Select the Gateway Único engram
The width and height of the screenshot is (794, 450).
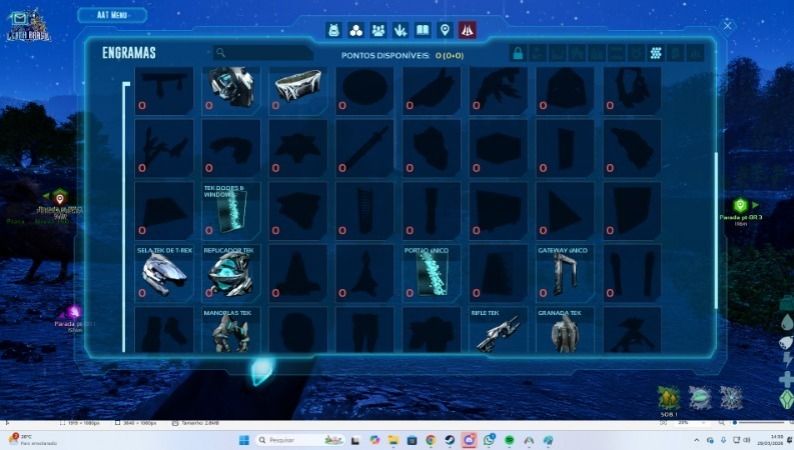click(565, 272)
